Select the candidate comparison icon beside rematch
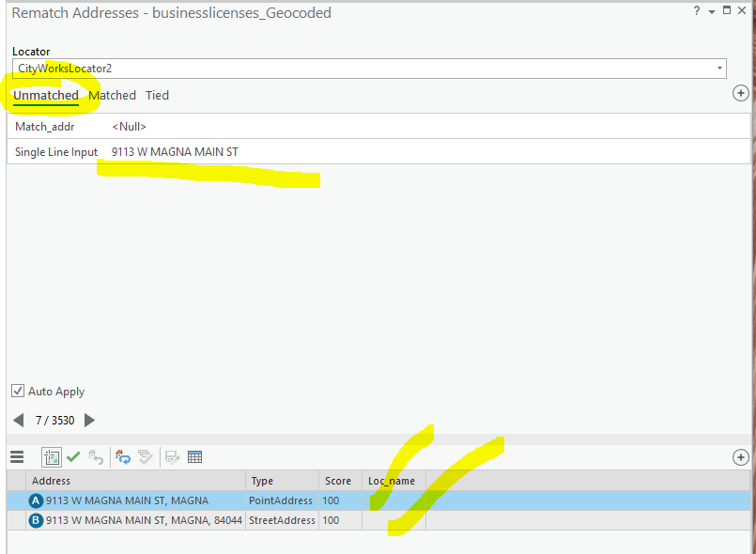Screen dimensions: 756x554 click(145, 456)
